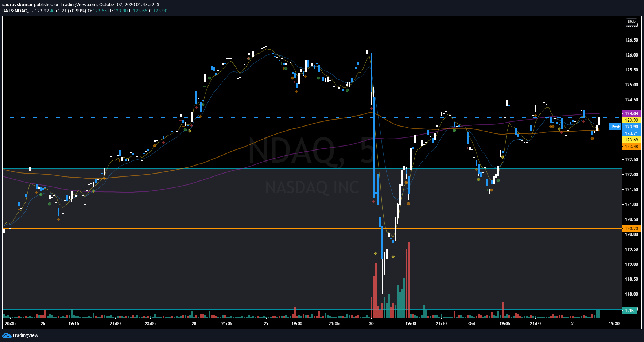The image size is (644, 342).
Task: Select the 1.1K volume label
Action: pyautogui.click(x=629, y=311)
